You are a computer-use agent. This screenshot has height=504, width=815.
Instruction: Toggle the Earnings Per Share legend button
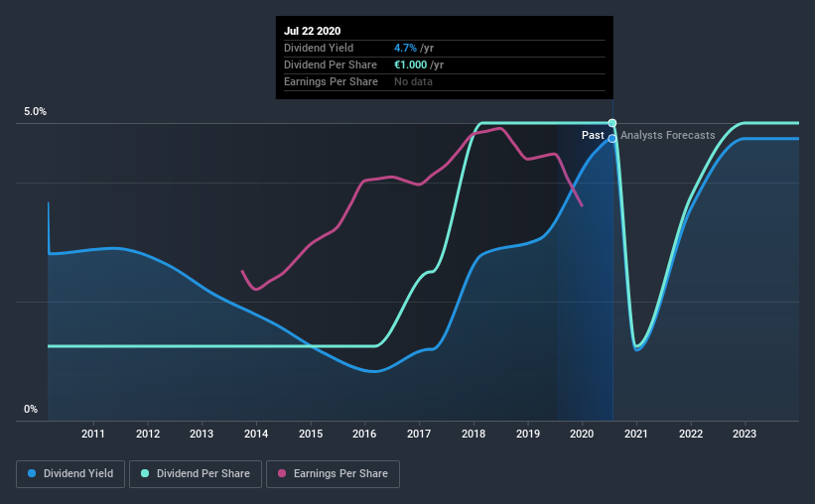[334, 474]
